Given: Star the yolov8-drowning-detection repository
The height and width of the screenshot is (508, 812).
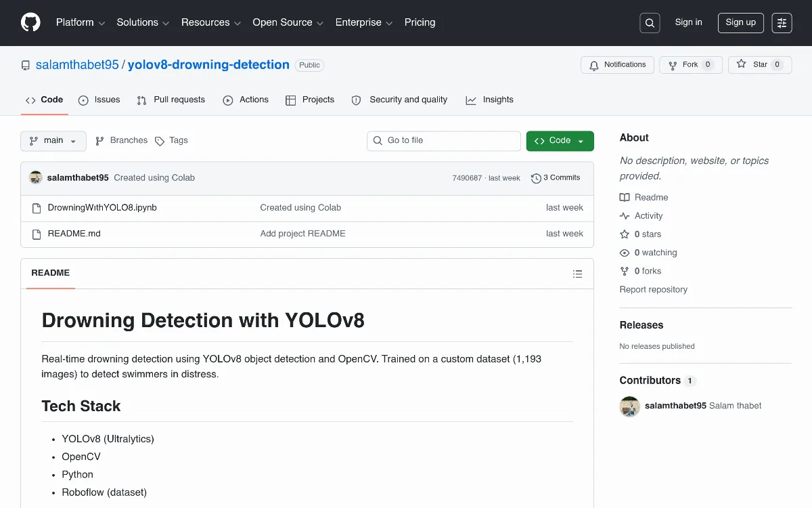Looking at the screenshot, I should coord(760,65).
